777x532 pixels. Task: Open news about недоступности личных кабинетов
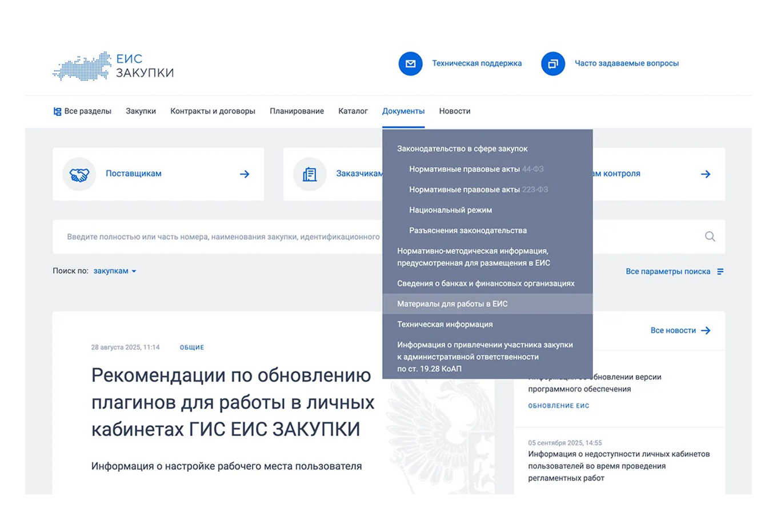tap(619, 466)
